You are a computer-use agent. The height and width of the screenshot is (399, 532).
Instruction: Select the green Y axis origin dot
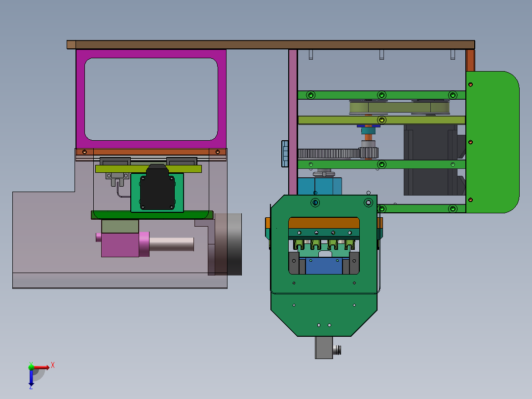pos(31,367)
